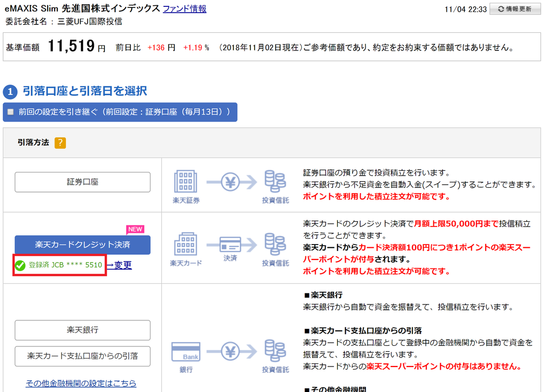This screenshot has width=543, height=392.
Task: Select 楽天カードクレジット決済 button
Action: [82, 245]
